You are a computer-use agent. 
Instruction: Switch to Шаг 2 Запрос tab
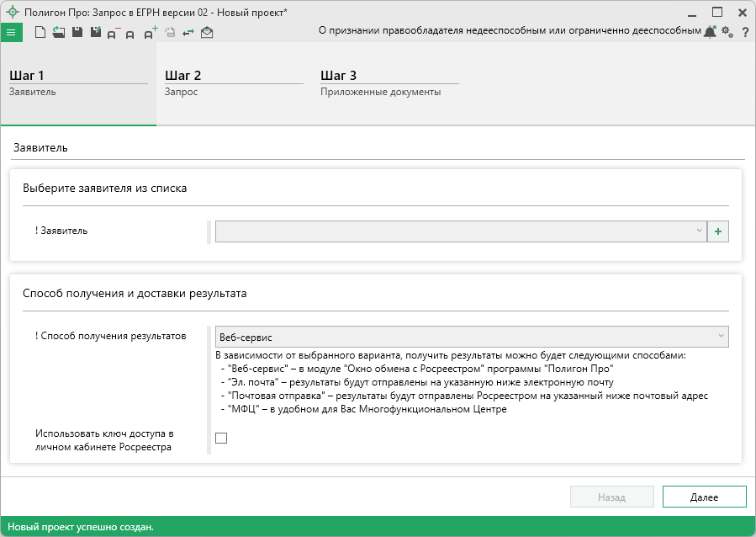point(233,83)
